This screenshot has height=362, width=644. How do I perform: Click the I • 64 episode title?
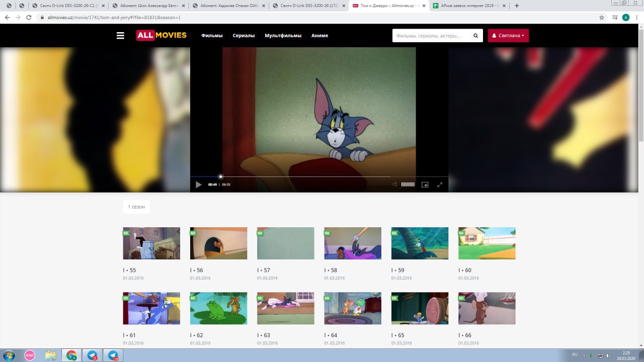pos(331,335)
